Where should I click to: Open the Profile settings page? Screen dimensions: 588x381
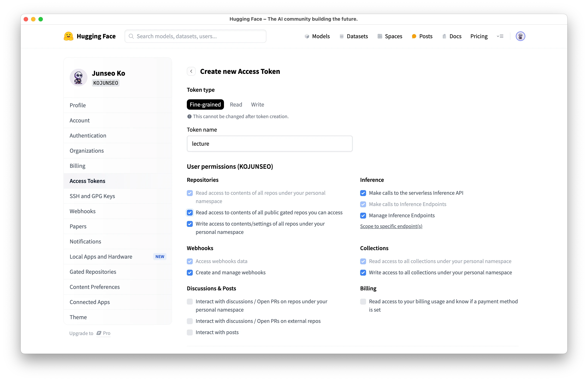(x=118, y=105)
